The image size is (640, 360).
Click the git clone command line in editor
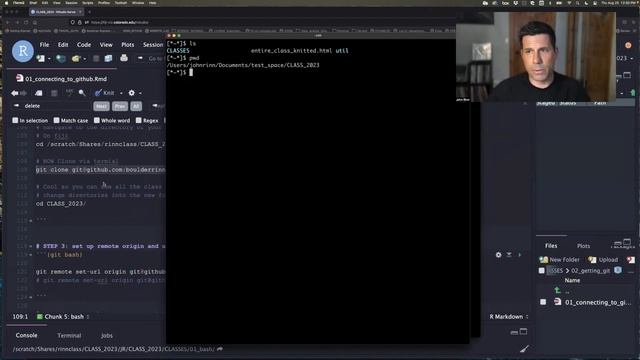click(100, 170)
